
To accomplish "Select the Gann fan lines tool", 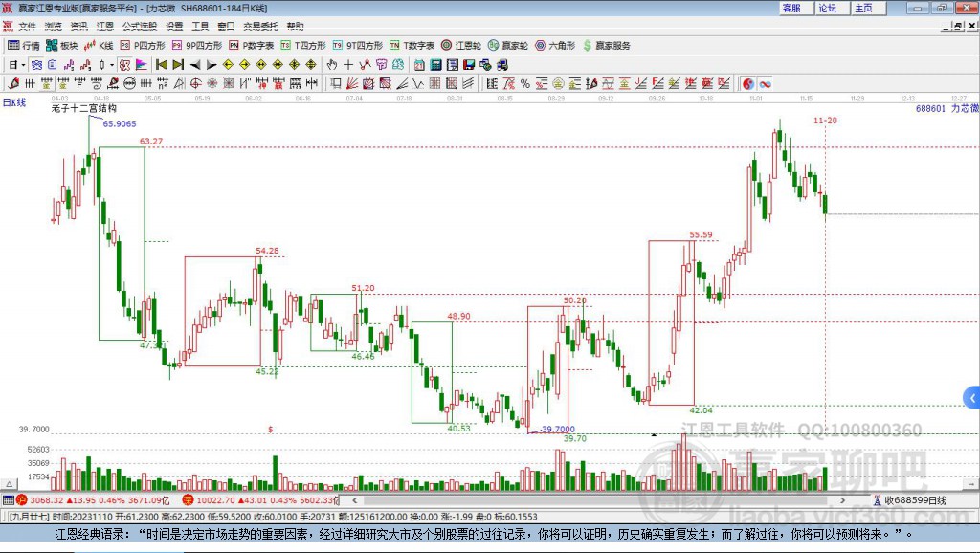I will click(351, 84).
